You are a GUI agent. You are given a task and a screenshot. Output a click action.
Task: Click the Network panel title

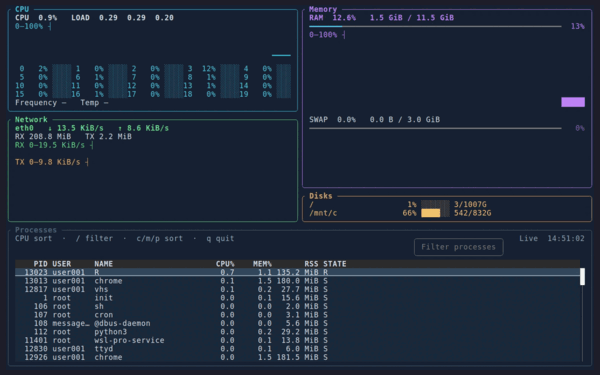click(x=31, y=119)
